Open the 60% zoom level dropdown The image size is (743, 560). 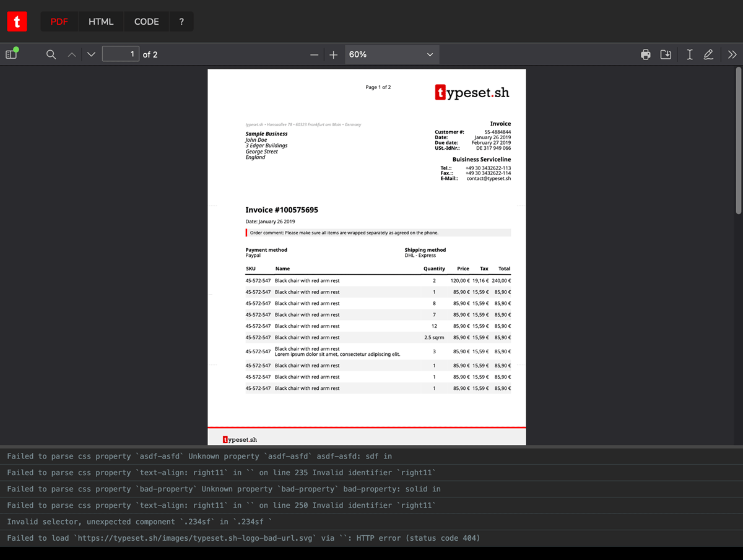[x=391, y=54]
